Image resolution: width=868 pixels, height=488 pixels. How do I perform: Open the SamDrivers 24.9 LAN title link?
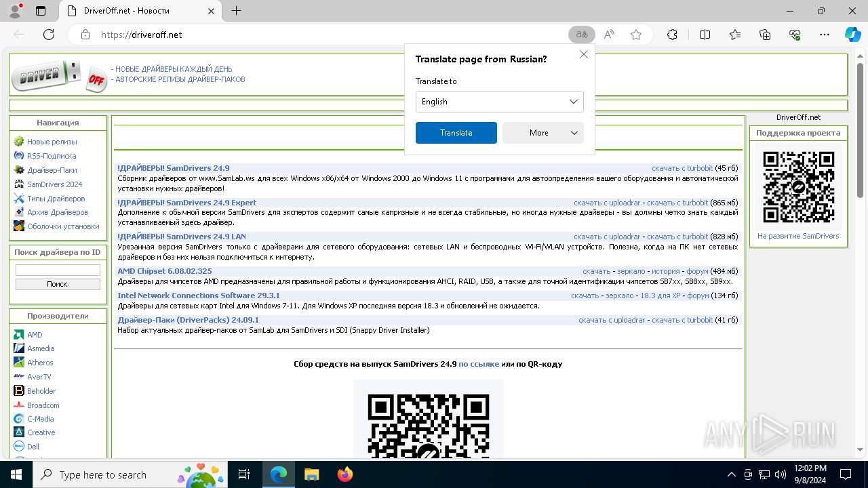pos(182,237)
